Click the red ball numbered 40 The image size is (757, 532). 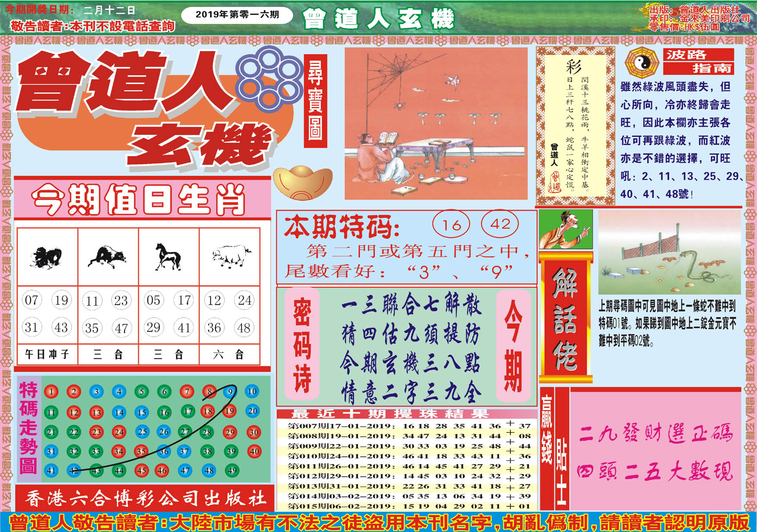(254, 451)
